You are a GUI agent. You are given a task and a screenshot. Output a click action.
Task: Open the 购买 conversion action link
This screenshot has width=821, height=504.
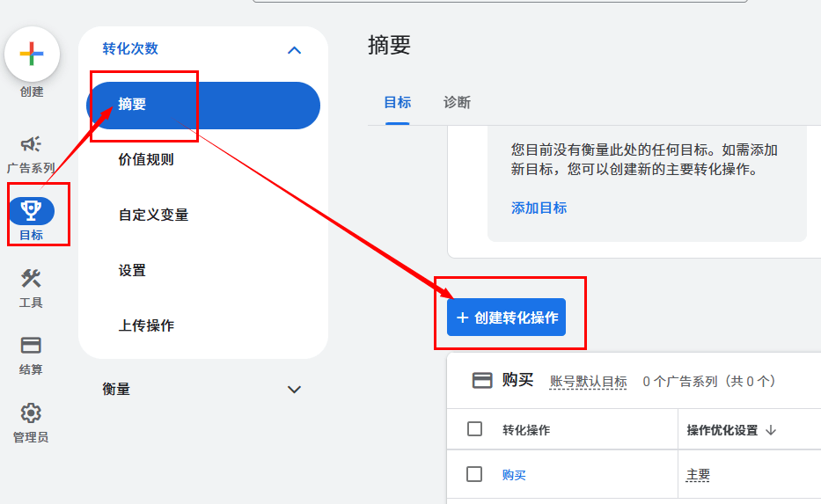(x=514, y=475)
